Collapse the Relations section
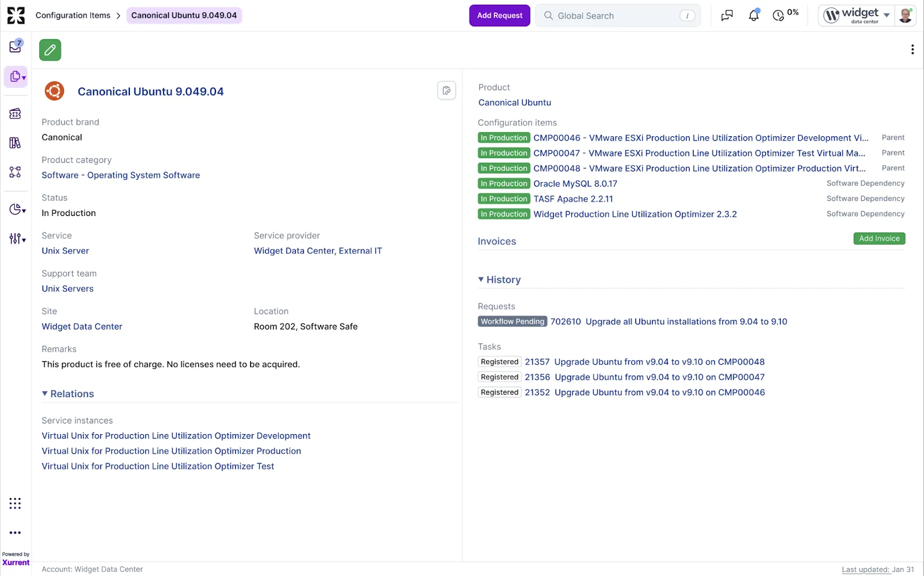Image resolution: width=924 pixels, height=576 pixels. click(x=68, y=394)
